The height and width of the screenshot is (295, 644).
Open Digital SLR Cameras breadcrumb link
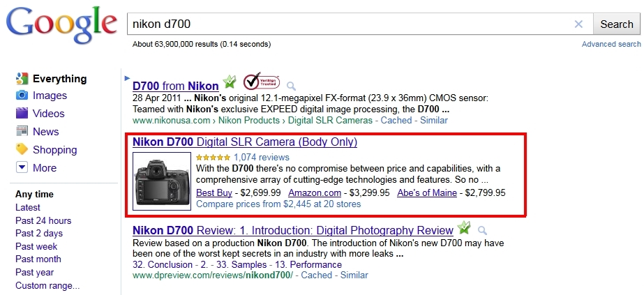(330, 120)
